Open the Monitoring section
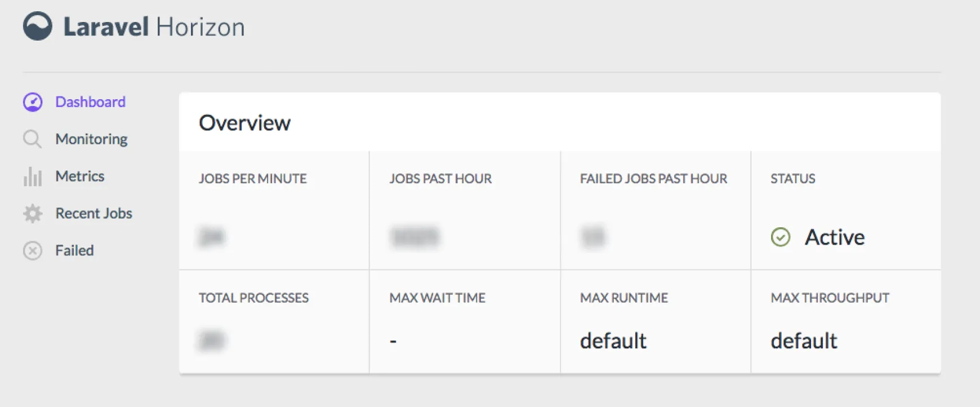 91,139
